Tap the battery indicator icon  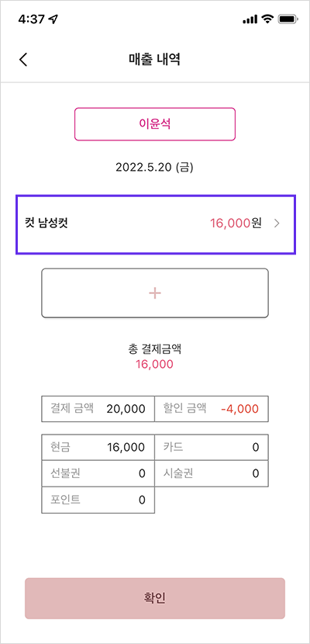[288, 19]
